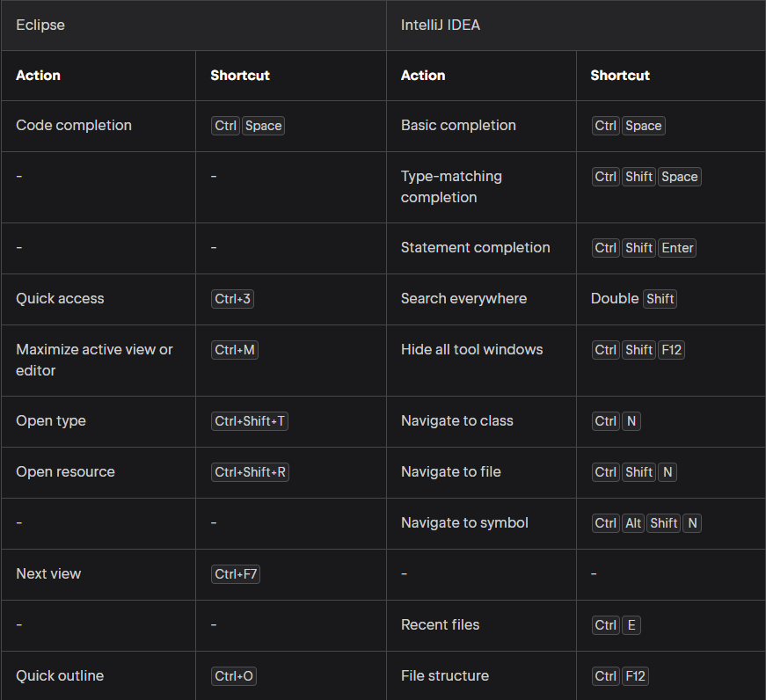Select the 'File structure' text

(445, 675)
